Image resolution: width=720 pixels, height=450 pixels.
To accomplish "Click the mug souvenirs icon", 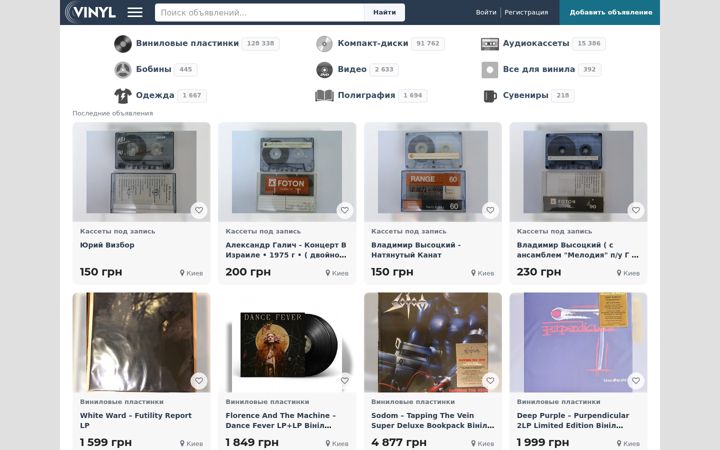I will (489, 96).
